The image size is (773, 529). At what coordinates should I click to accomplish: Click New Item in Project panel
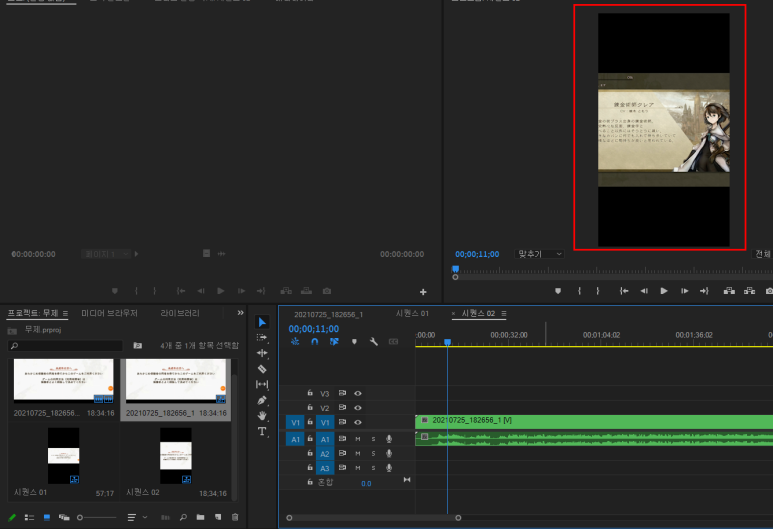(x=218, y=517)
